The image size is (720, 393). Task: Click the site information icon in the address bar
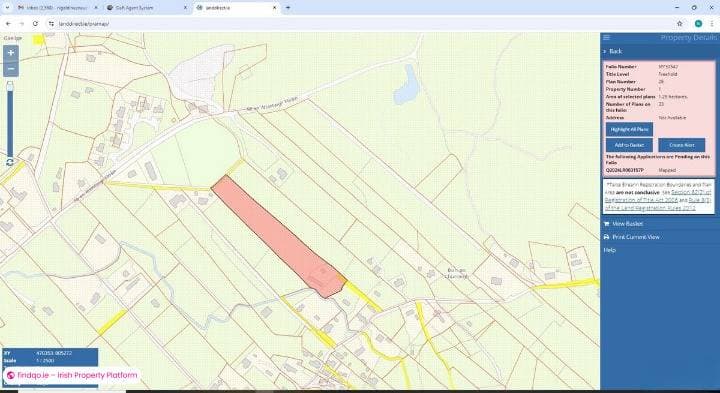[51, 23]
